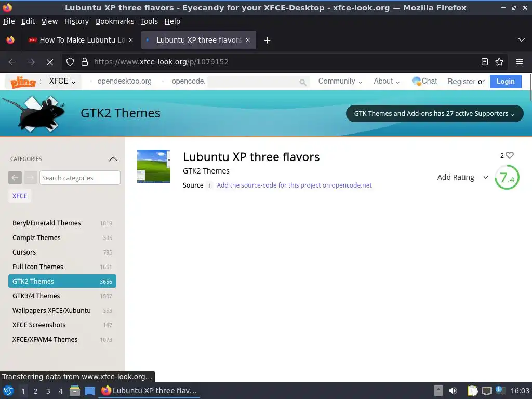Viewport: 532px width, 399px height.
Task: Switch to workspace 2 in taskbar
Action: pyautogui.click(x=36, y=391)
